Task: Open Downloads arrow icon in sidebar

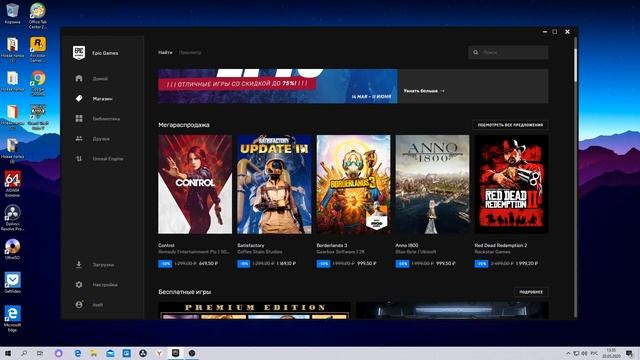Action: (79, 264)
